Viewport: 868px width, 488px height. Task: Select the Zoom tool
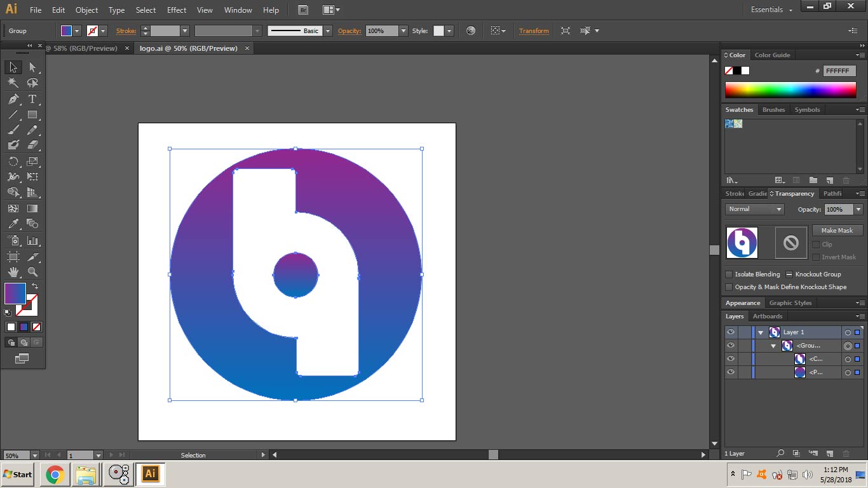[32, 272]
